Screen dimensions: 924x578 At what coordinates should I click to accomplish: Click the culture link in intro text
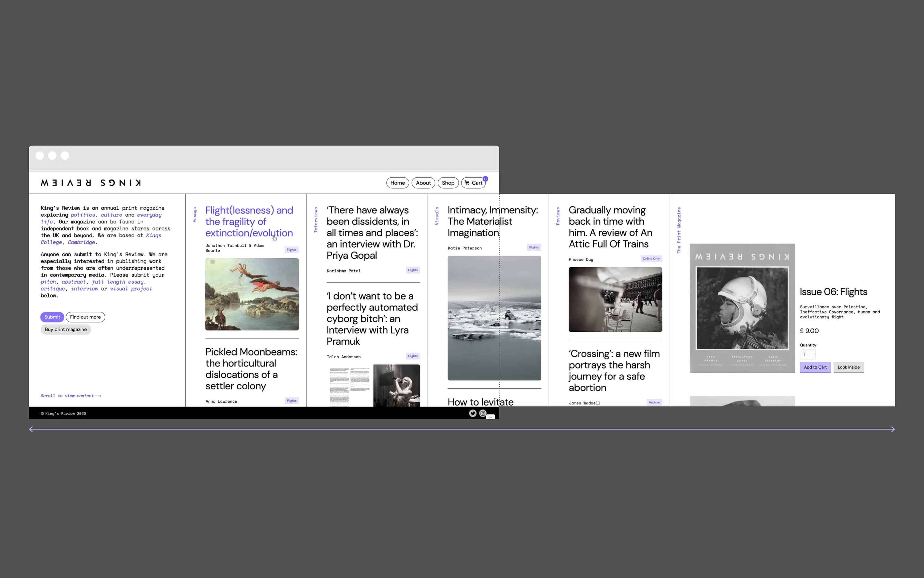point(111,215)
